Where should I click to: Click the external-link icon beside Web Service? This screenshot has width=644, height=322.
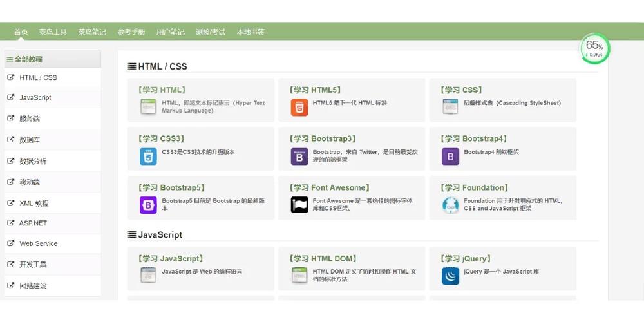[x=11, y=243]
